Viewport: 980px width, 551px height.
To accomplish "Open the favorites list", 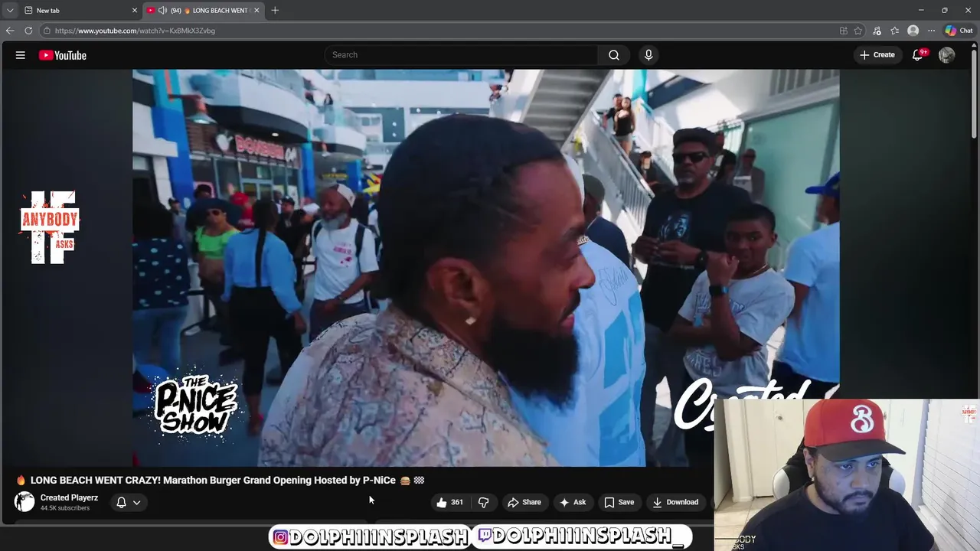I will tap(894, 31).
